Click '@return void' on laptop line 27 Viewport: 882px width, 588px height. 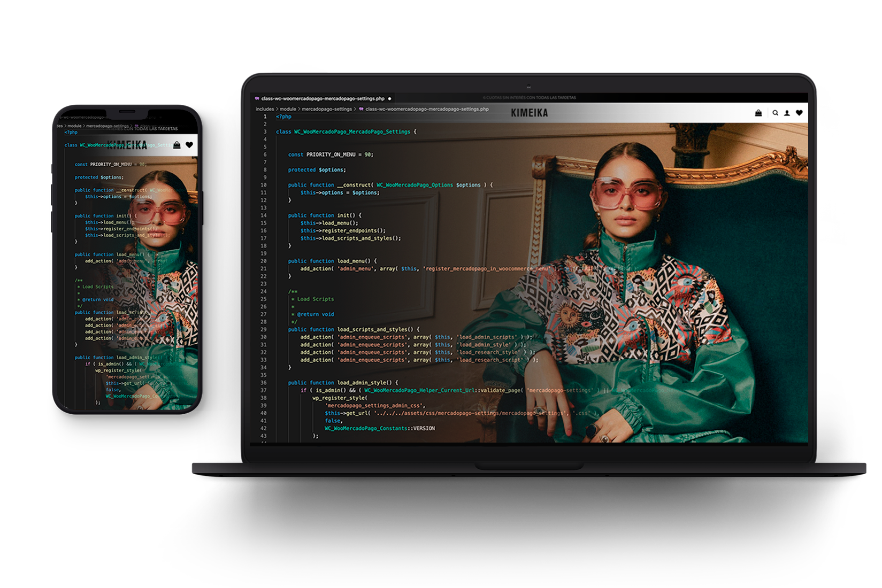tap(315, 314)
